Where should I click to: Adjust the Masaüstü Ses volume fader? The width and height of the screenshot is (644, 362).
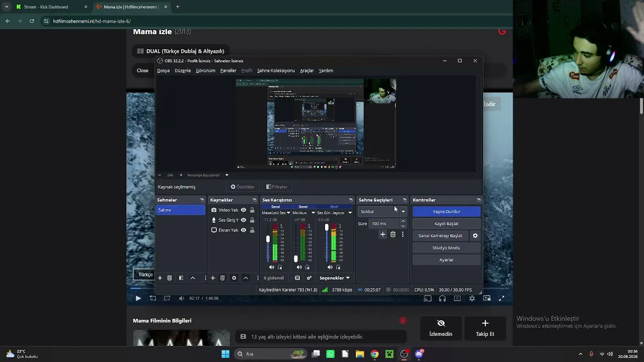click(268, 239)
